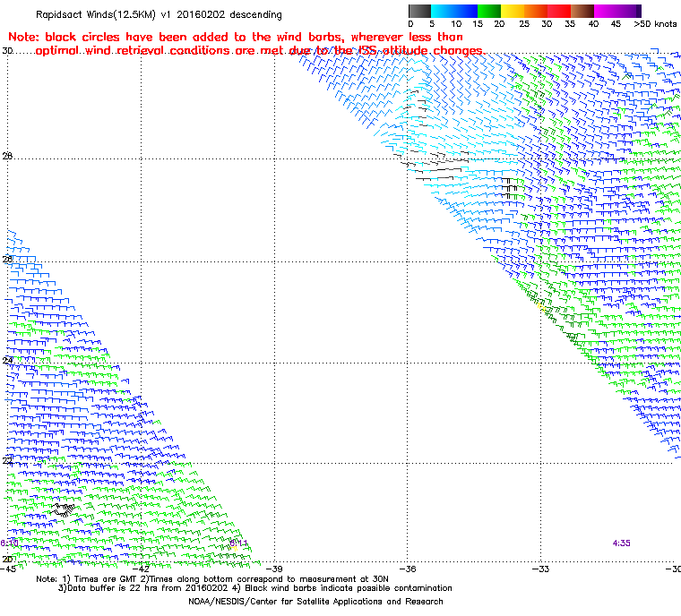Click the latitude label "28" on left axis

coord(7,156)
